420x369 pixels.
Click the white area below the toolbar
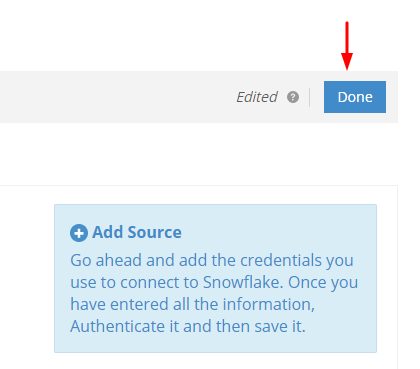(199, 154)
